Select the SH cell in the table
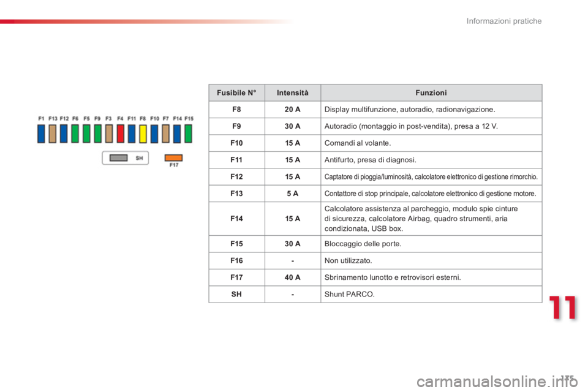Screen dimensions: 588x392 [x=236, y=295]
